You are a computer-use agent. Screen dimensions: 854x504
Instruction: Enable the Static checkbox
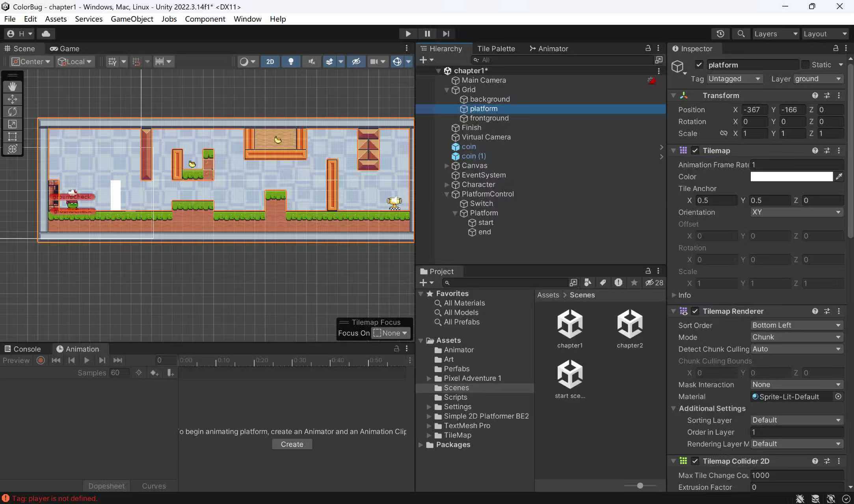tap(805, 65)
